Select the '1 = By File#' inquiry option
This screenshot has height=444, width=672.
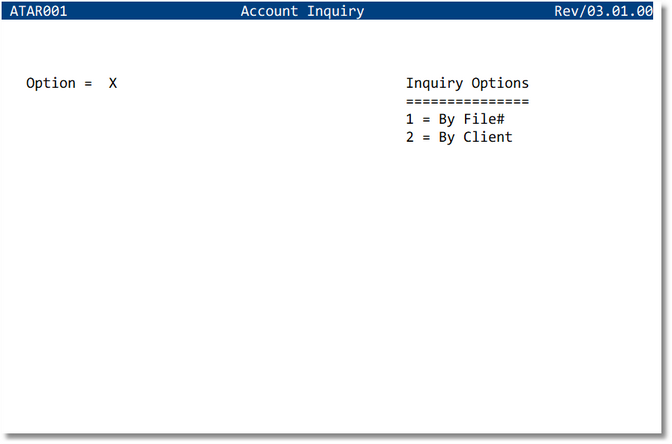pyautogui.click(x=455, y=119)
